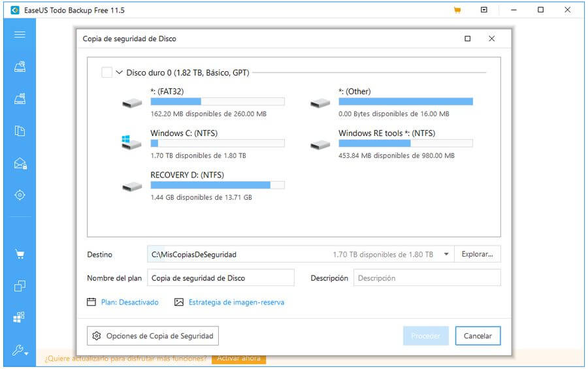Check the Disco duro 0 checkbox
Viewport: 588px width, 369px height.
107,72
